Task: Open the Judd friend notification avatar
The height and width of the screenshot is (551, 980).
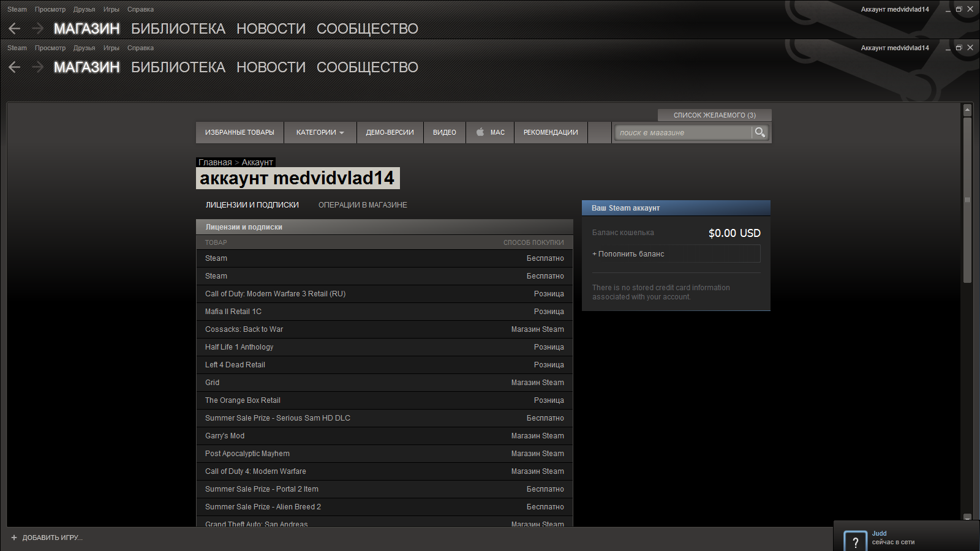Action: coord(856,541)
